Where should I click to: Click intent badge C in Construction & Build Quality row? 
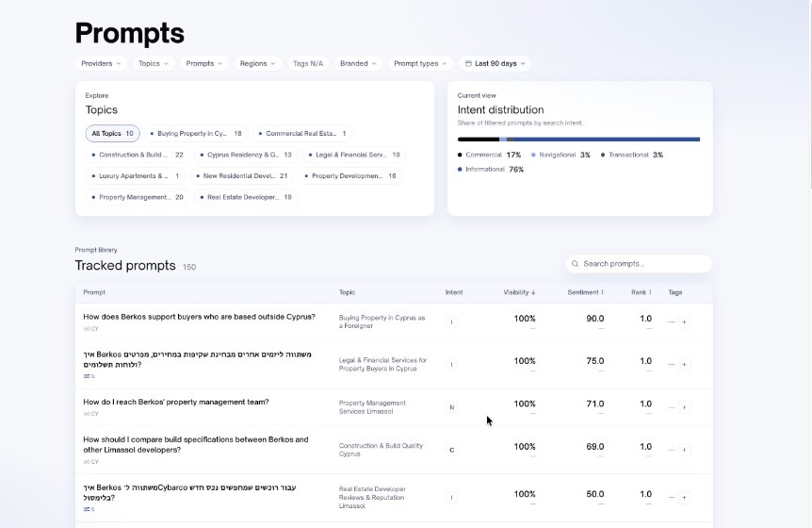point(451,450)
